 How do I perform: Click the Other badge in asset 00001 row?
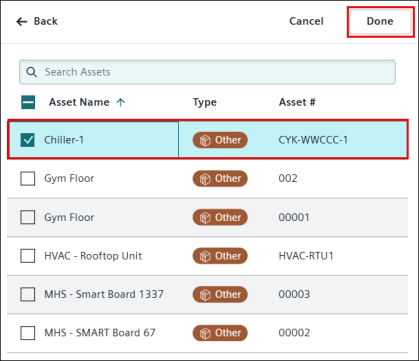pos(220,217)
